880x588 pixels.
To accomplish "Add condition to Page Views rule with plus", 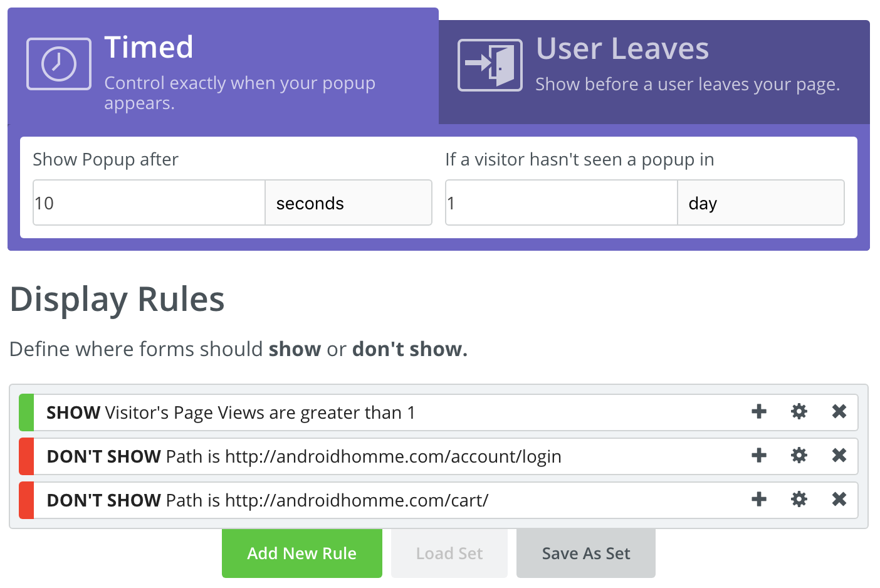I will (759, 412).
